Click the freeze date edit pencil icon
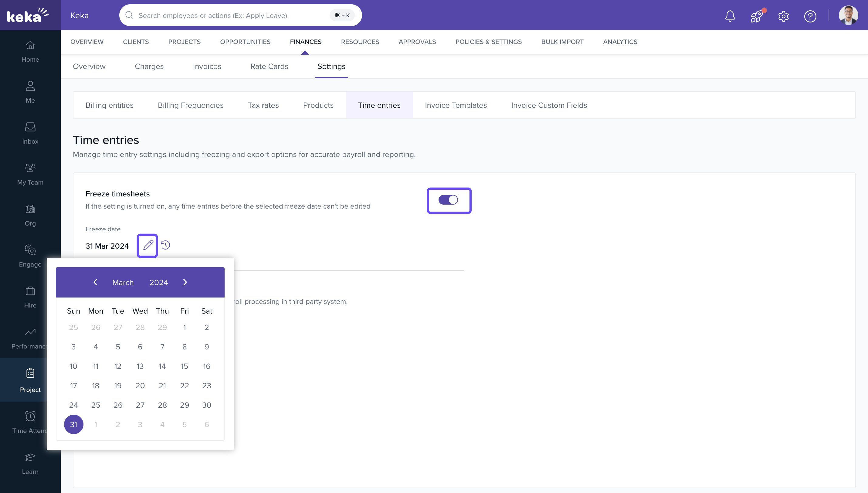 pos(147,246)
